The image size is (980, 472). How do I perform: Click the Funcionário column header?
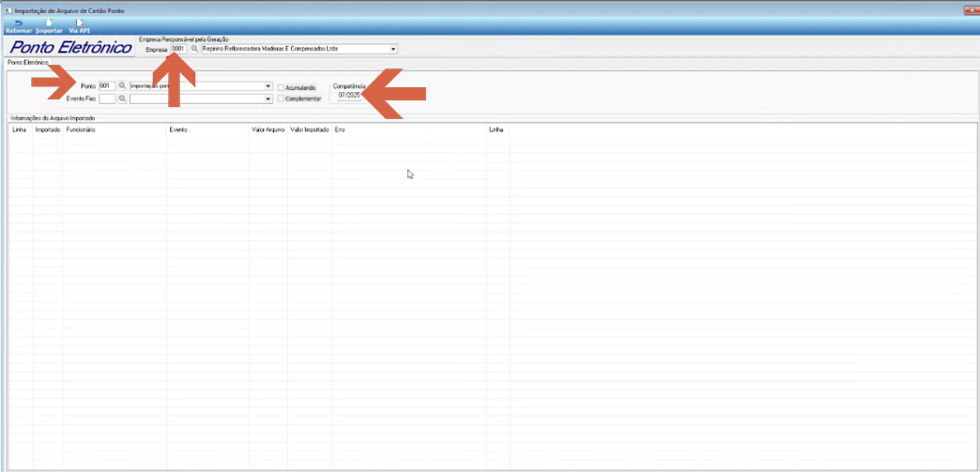[115, 130]
